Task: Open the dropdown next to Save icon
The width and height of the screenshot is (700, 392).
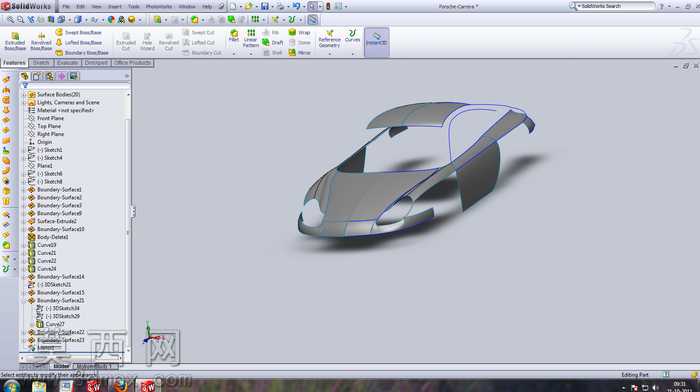Action: tap(272, 7)
